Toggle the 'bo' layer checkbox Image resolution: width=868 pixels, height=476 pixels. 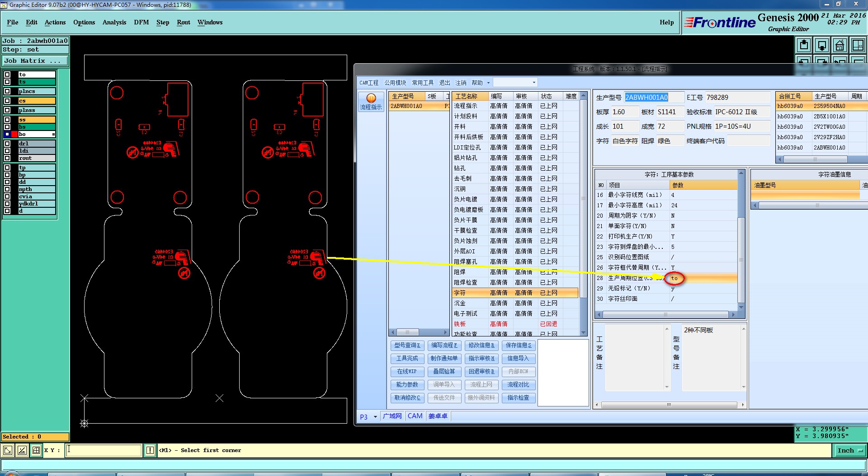[x=7, y=134]
